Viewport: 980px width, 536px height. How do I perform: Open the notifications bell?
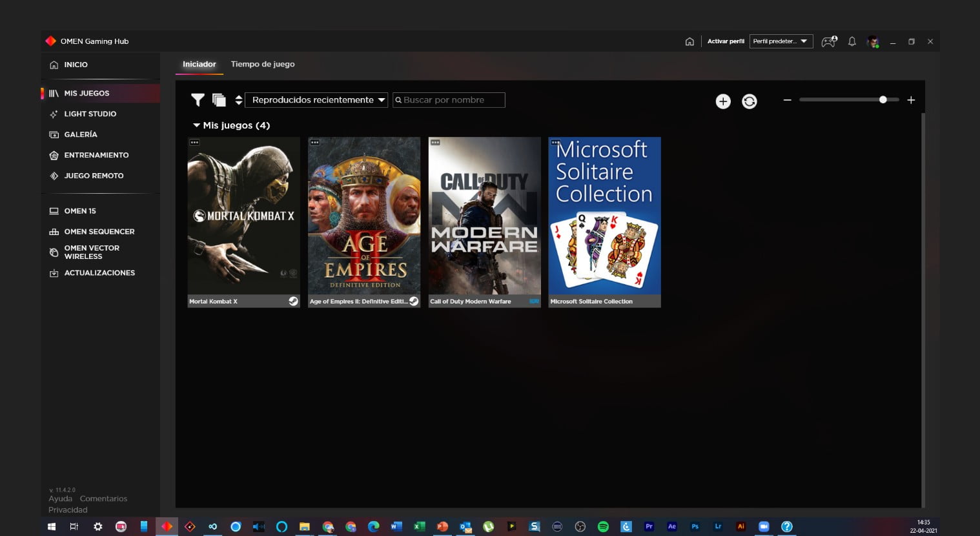852,41
